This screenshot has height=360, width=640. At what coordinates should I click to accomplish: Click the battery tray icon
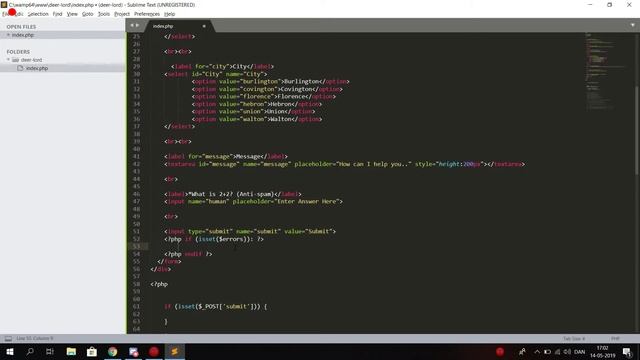pos(547,351)
